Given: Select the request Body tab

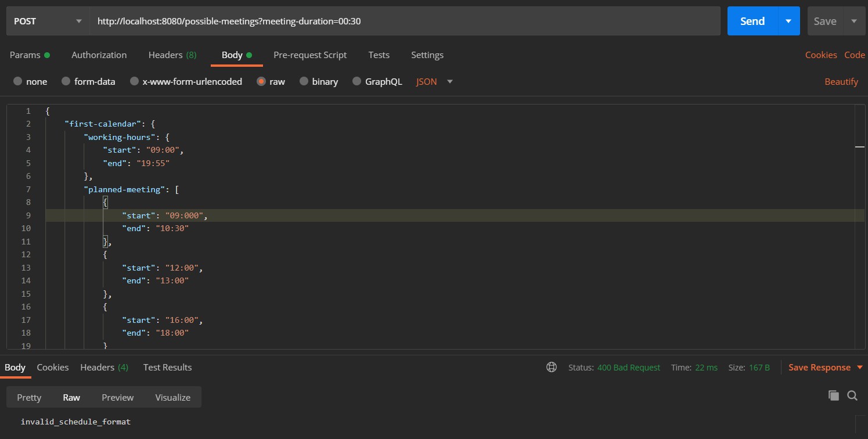Looking at the screenshot, I should click(x=236, y=55).
